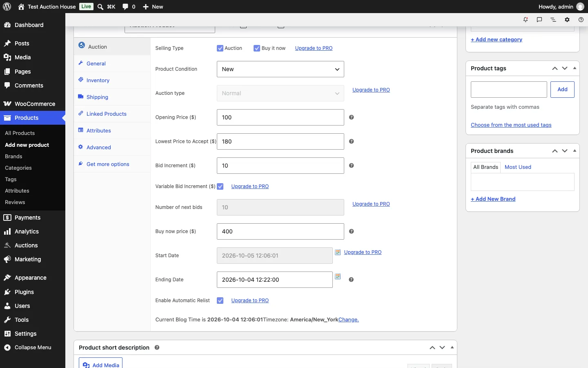Click the Lowest Price to Accept help icon

[x=352, y=141]
